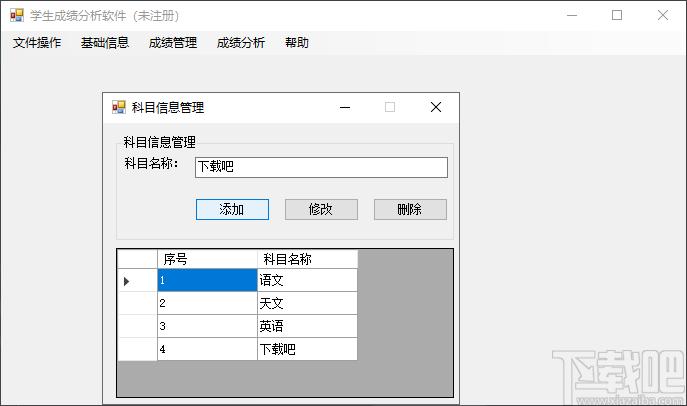687x406 pixels.
Task: Click the 修改 button
Action: 321,209
